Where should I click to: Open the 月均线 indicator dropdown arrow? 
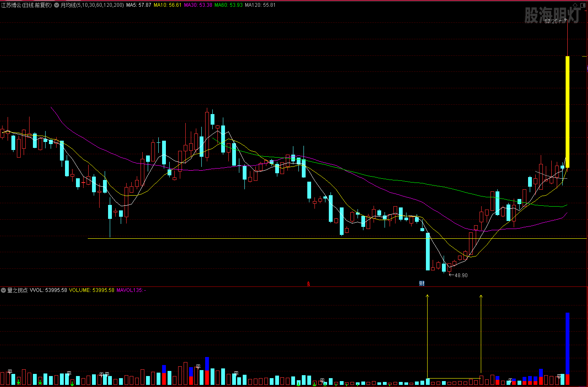point(57,5)
